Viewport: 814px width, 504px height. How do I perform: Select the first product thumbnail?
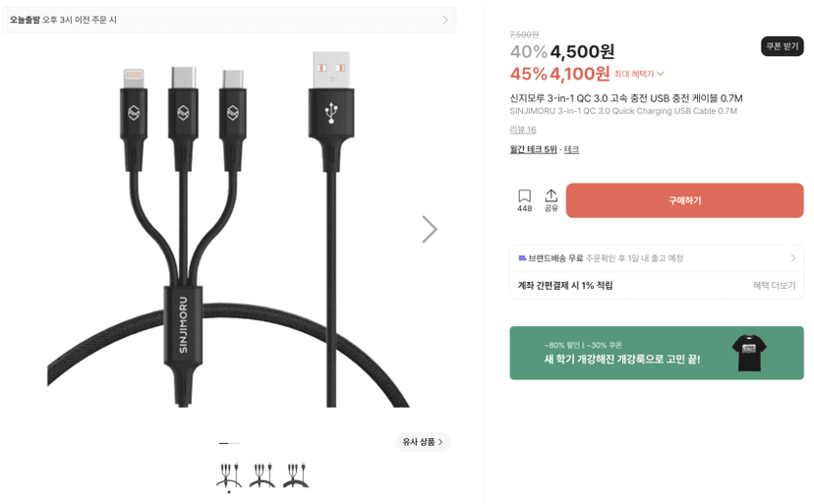point(229,475)
